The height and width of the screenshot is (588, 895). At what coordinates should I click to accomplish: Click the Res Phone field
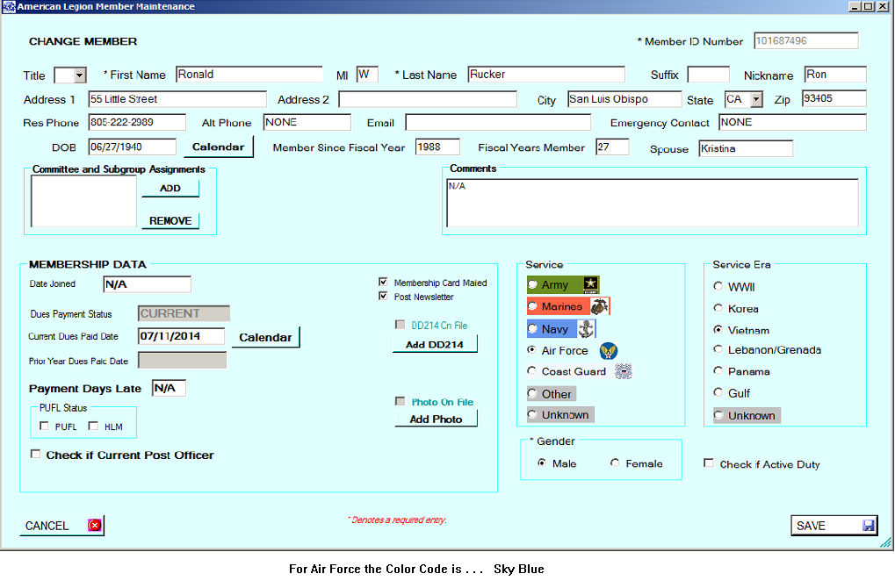click(x=137, y=123)
